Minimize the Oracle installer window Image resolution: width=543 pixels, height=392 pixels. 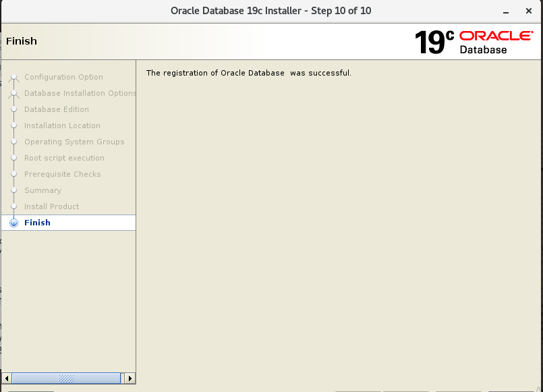point(506,11)
